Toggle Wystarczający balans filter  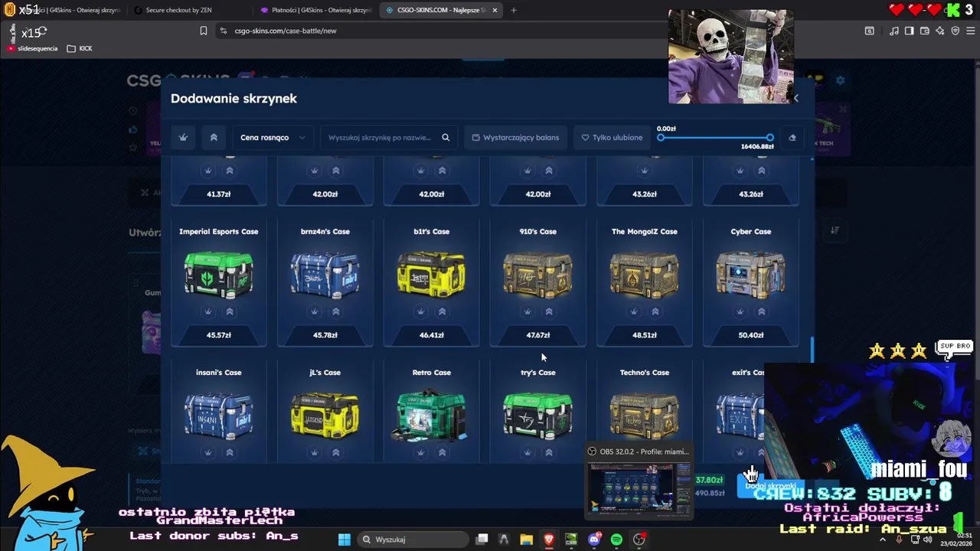515,138
